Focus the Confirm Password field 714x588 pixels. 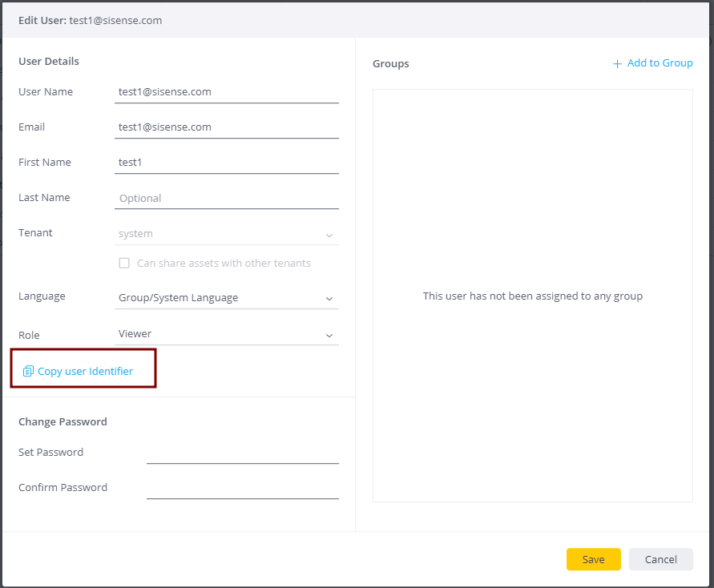tap(242, 488)
